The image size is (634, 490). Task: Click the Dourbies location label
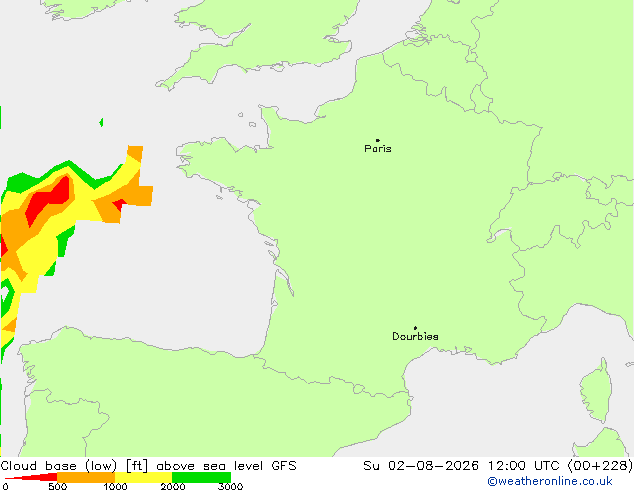415,336
